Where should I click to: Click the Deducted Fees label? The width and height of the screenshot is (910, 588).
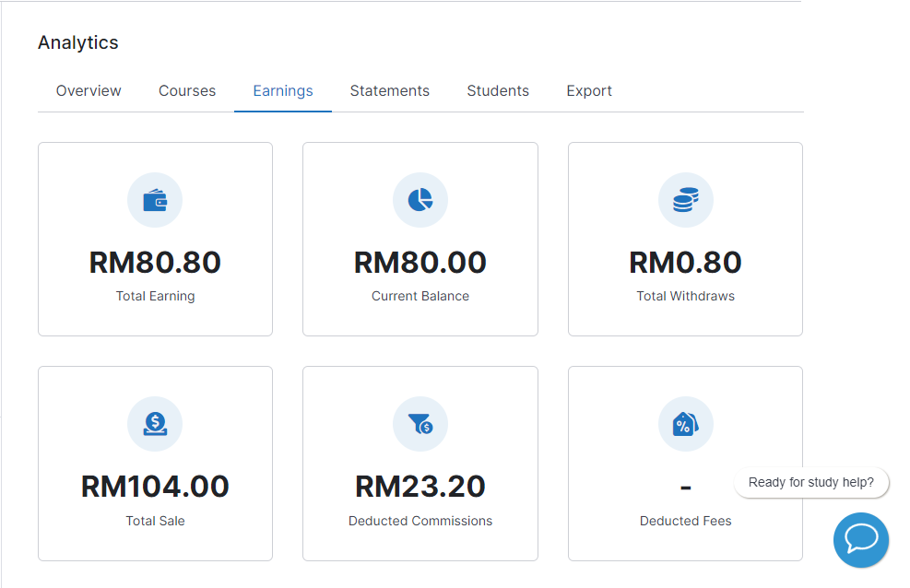click(x=685, y=521)
